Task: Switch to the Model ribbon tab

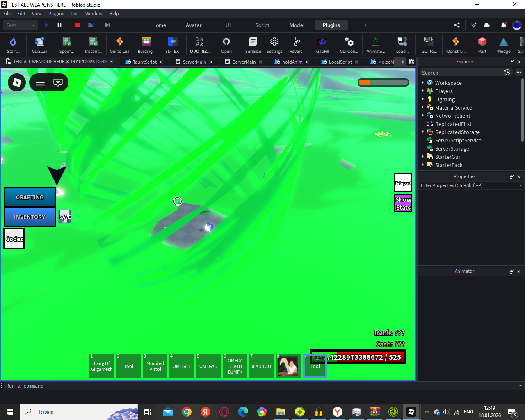Action: pos(297,25)
